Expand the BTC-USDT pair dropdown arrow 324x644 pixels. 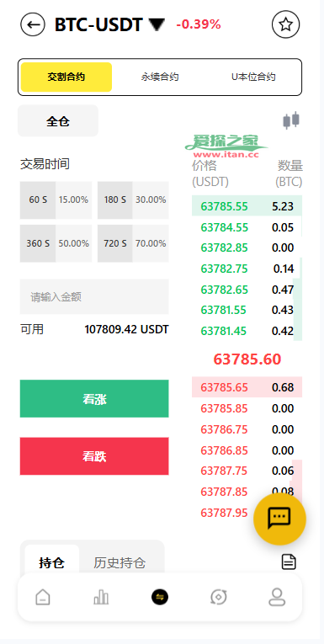tap(157, 25)
